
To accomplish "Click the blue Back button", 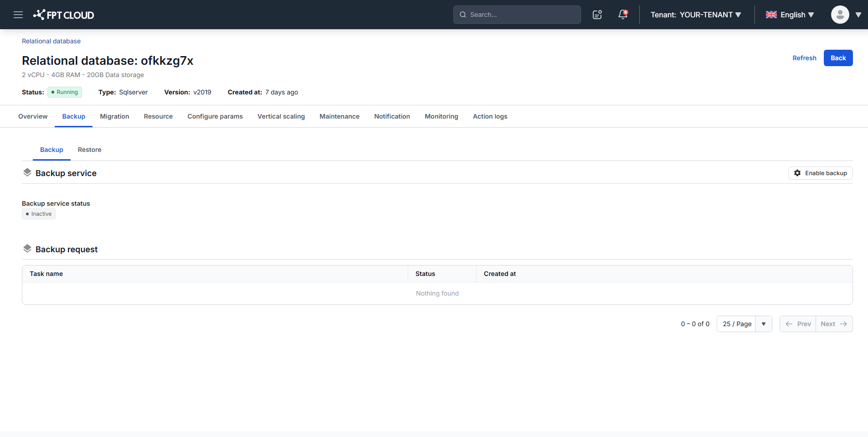I will [x=838, y=58].
